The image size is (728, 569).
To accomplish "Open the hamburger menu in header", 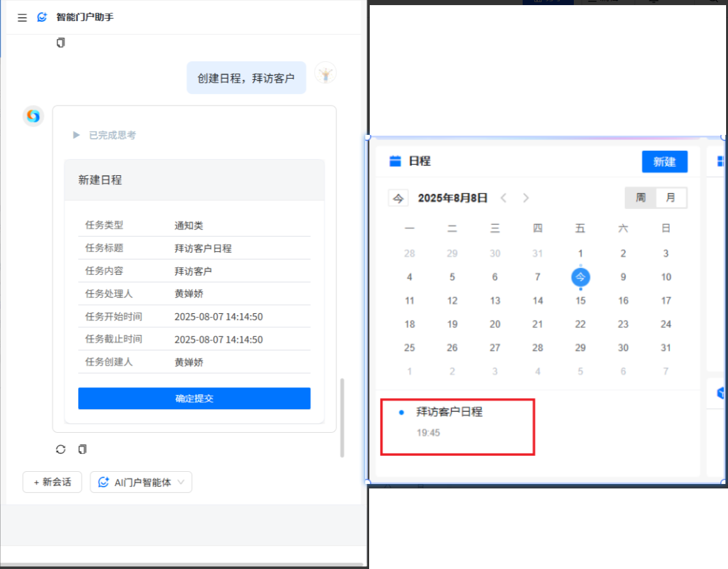I will pyautogui.click(x=22, y=18).
